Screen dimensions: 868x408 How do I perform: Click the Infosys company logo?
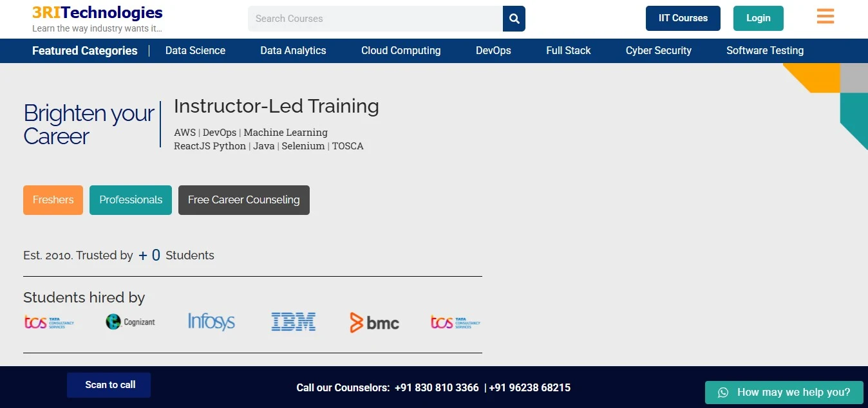(x=211, y=322)
